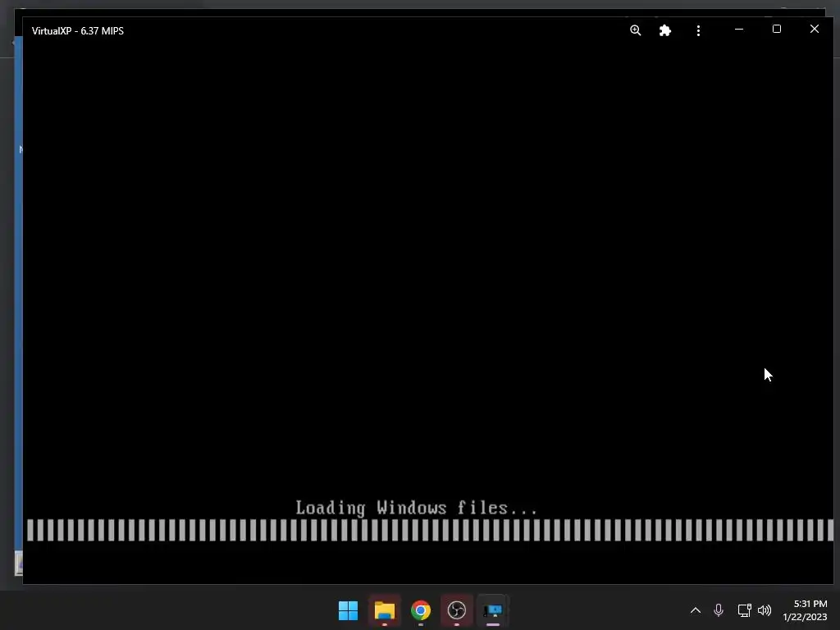840x630 pixels.
Task: Switch to OBS Studio in the taskbar
Action: click(456, 610)
